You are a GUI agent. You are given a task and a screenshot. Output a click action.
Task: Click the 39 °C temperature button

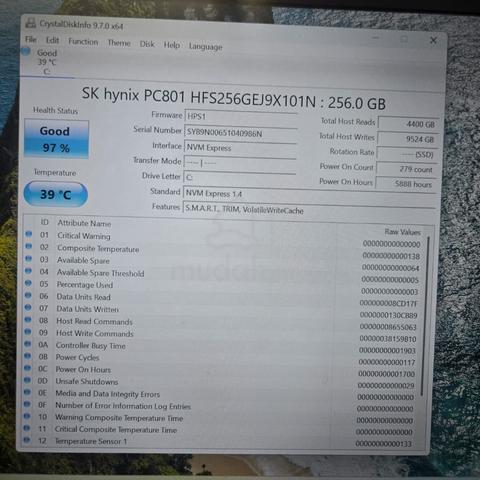point(56,194)
